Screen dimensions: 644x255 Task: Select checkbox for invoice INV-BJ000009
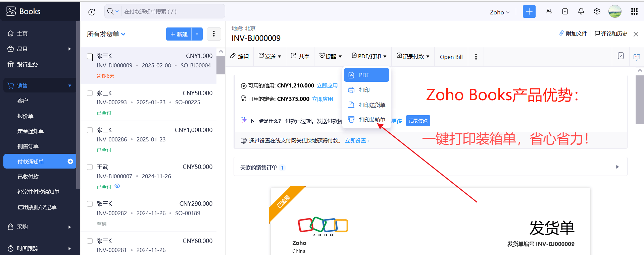point(90,56)
